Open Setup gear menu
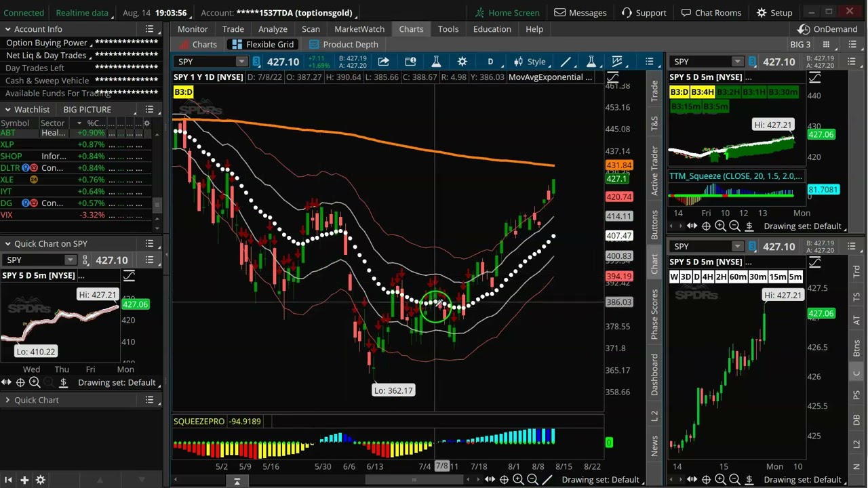Screen dimensions: 868x488 774,13
